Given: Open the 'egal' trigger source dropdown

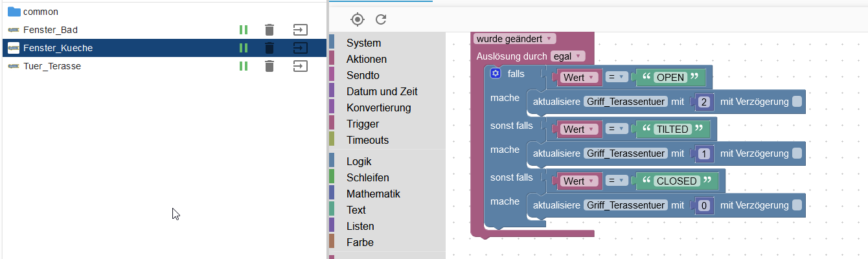Looking at the screenshot, I should tap(567, 56).
